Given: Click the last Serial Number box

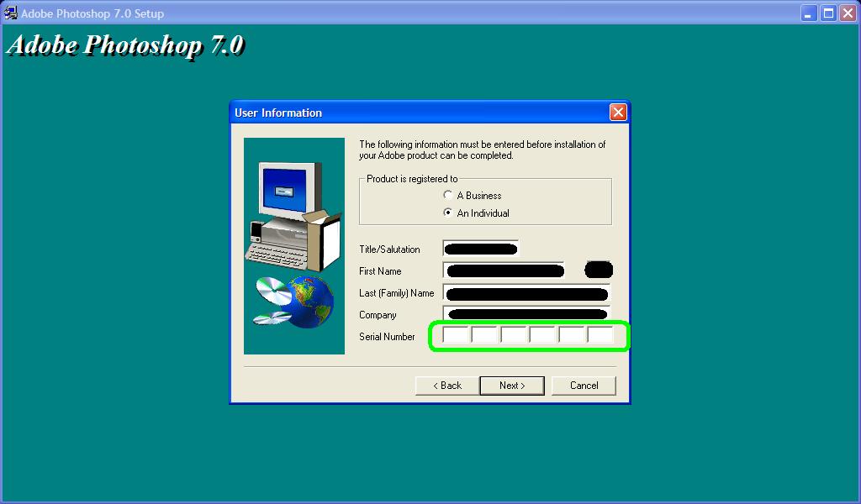Looking at the screenshot, I should point(600,335).
